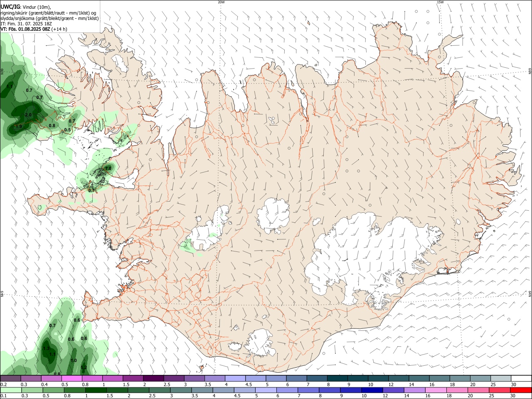532x399 pixels.
Task: Select the bright red 30+ rain swatch
Action: pos(521,390)
